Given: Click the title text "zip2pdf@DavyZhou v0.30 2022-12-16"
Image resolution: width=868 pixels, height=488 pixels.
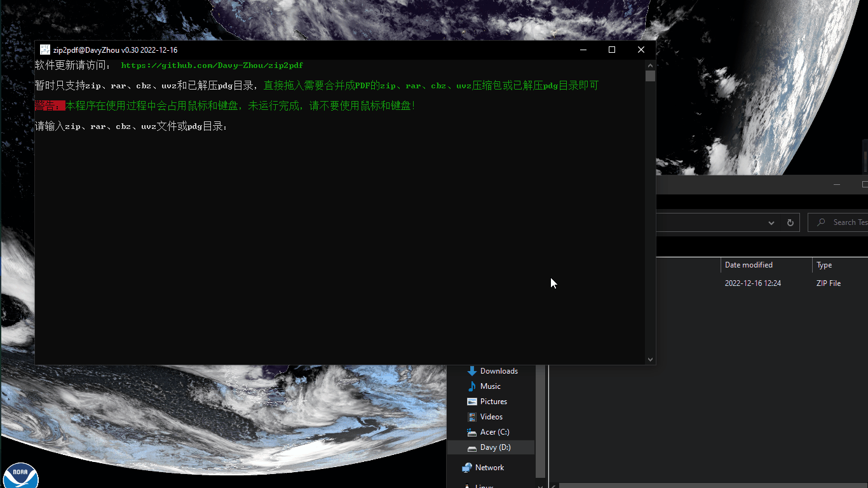Looking at the screenshot, I should [115, 50].
